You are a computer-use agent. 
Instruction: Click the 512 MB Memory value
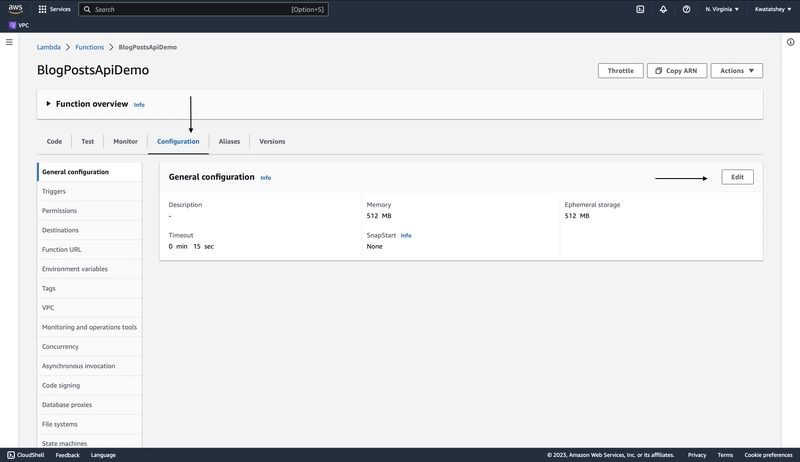click(379, 216)
